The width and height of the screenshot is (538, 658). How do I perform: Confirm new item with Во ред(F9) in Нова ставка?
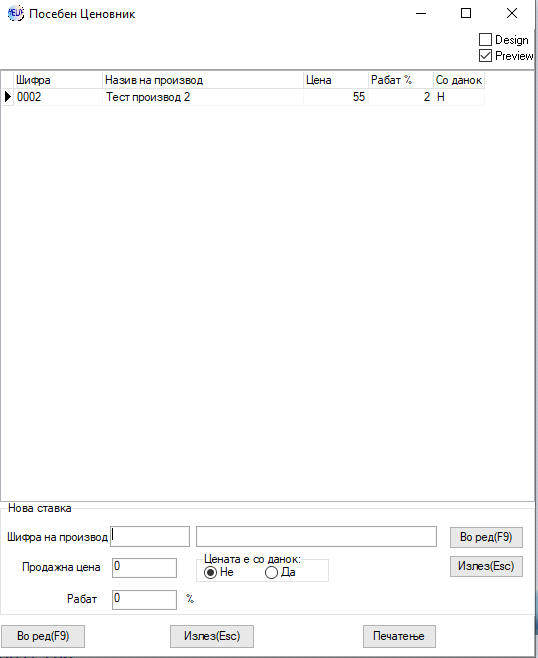pos(486,538)
